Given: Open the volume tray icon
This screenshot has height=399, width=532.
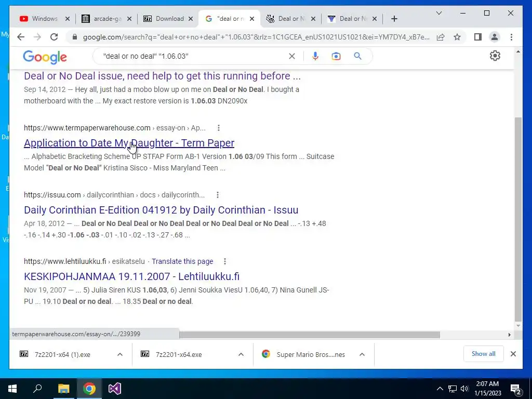Looking at the screenshot, I should click(x=464, y=389).
